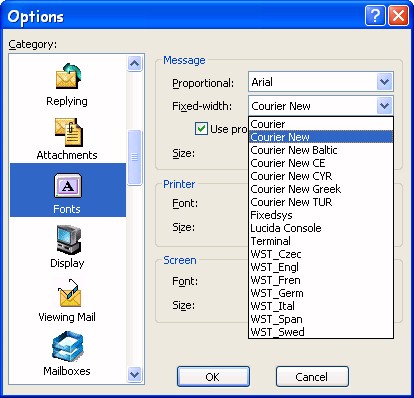
Task: Expand the Proportional font dropdown arrow
Action: [385, 82]
